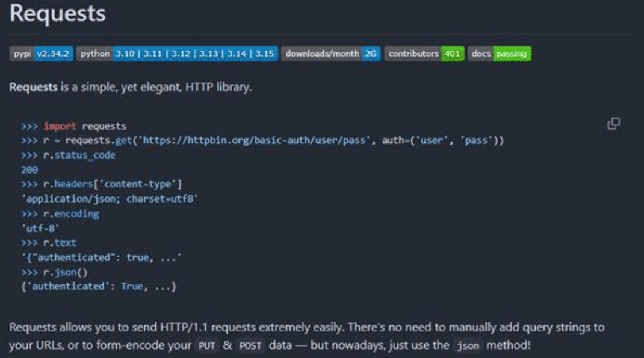Click the 'r.json()' code line
Viewport: 644px width, 358px height.
(x=54, y=272)
